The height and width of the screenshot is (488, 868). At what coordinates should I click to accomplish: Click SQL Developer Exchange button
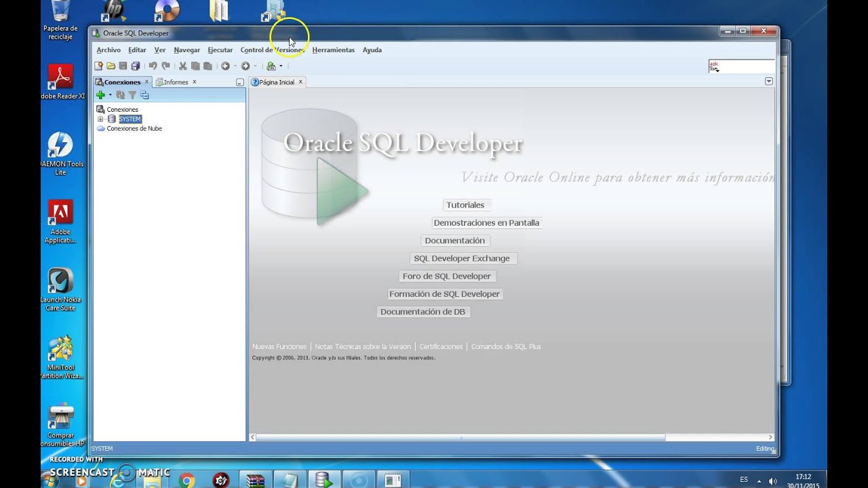click(x=462, y=258)
